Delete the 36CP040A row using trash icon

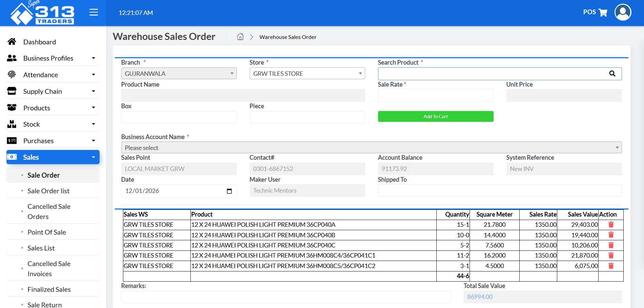point(611,224)
